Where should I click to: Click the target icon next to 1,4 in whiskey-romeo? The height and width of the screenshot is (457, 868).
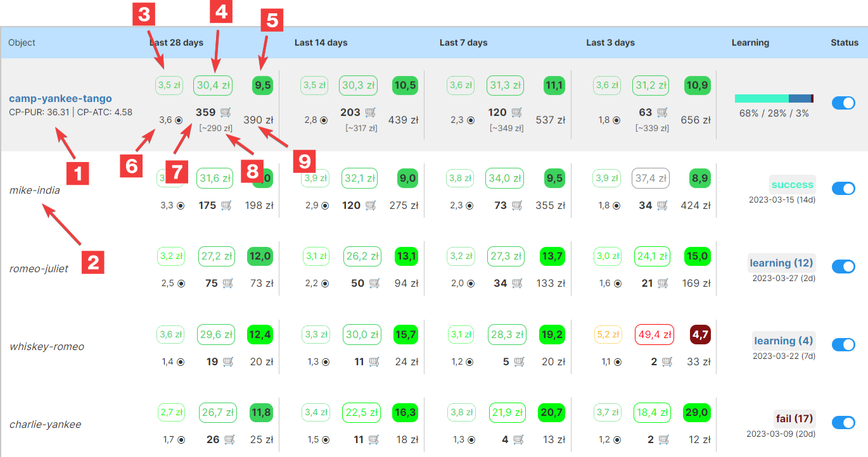(x=181, y=362)
